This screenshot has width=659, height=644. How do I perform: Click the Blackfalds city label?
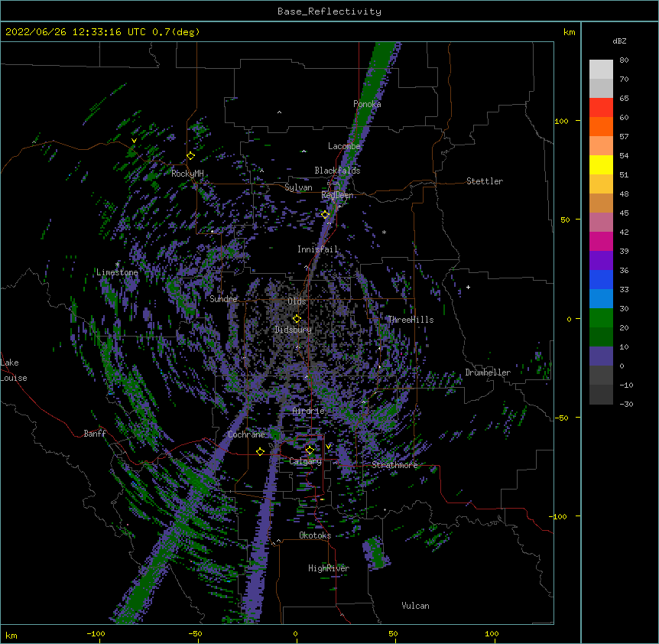tap(337, 171)
